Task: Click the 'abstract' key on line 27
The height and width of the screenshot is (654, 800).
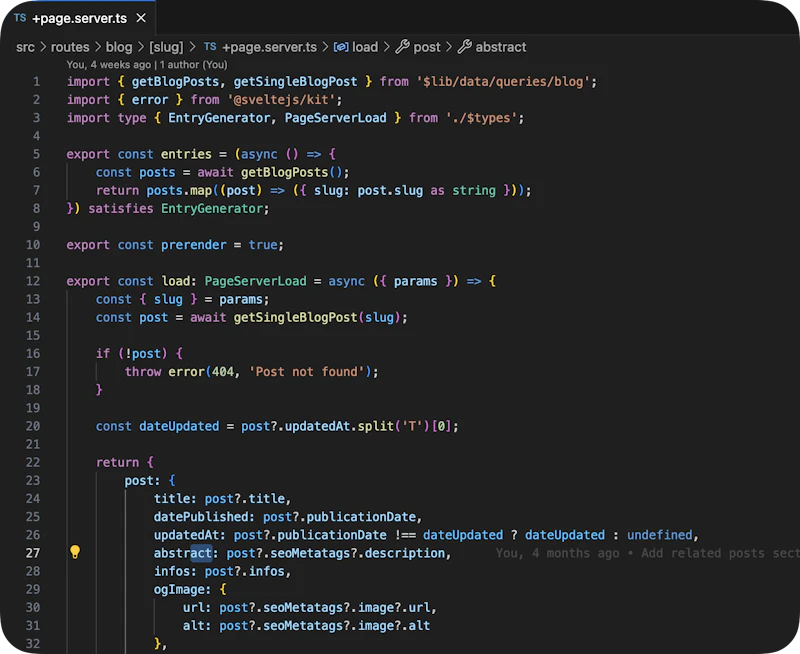Action: [183, 553]
